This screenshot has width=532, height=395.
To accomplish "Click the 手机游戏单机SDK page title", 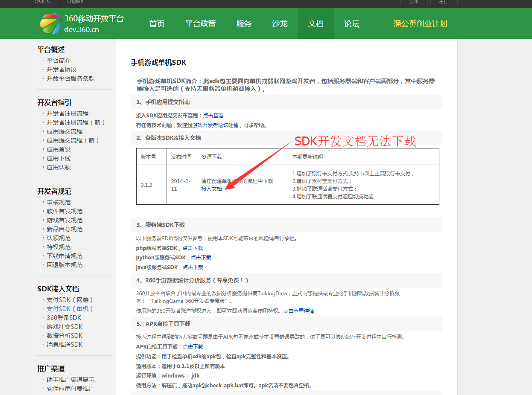I will [x=159, y=63].
